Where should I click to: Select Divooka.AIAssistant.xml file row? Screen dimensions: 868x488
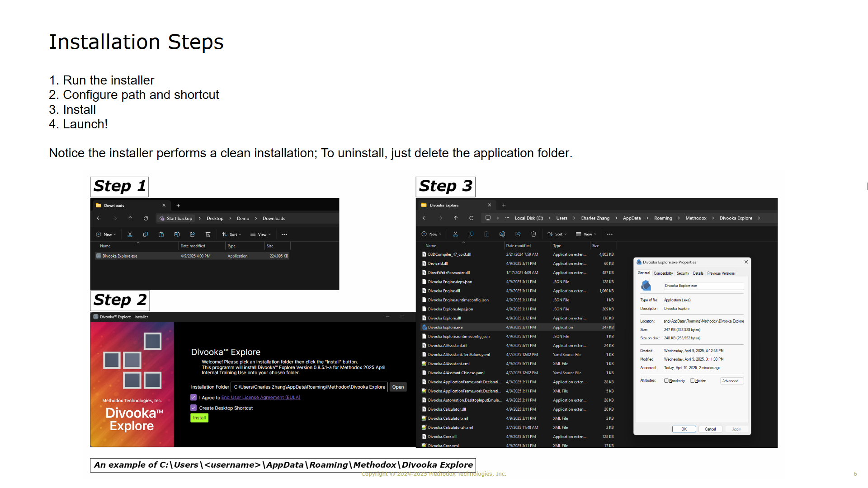(517, 364)
